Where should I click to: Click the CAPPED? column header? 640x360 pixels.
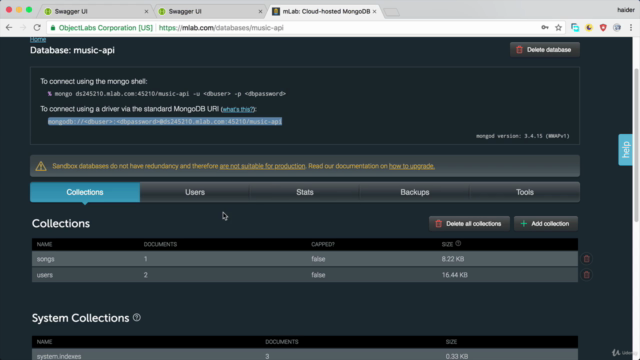pyautogui.click(x=323, y=244)
